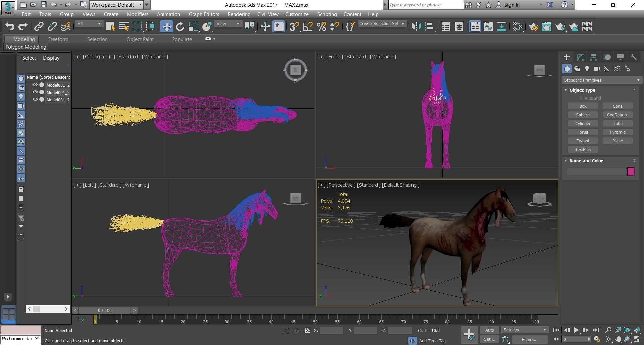Select the Undo arrow in main toolbar

[10, 27]
